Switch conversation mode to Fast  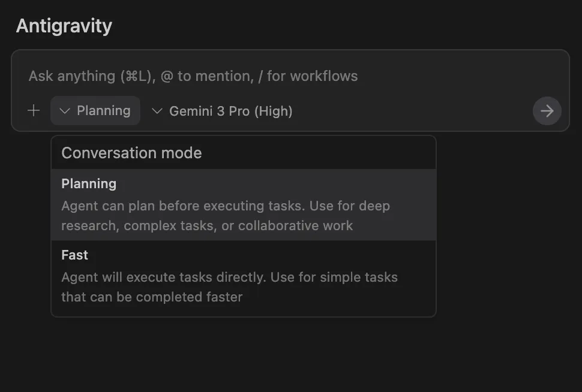pos(75,255)
